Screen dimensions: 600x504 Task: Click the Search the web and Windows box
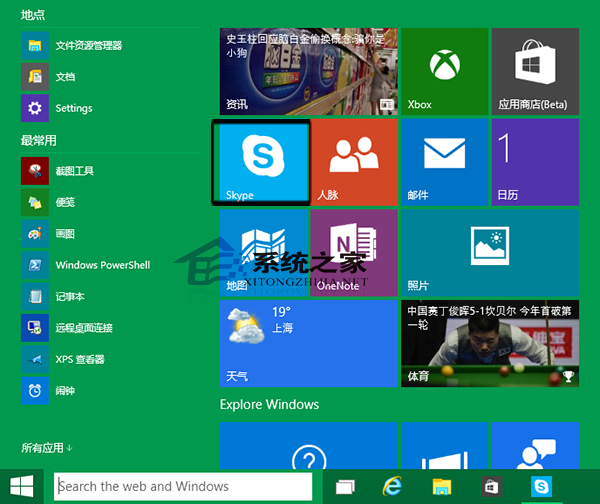tap(189, 487)
